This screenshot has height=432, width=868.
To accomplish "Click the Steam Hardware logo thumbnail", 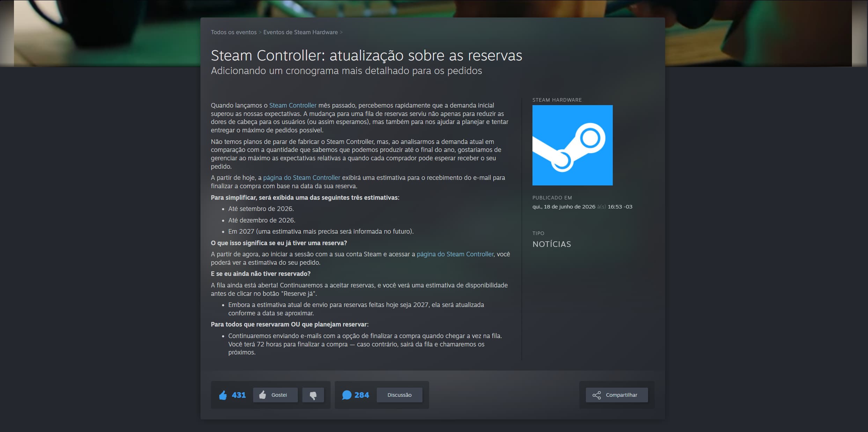I will [x=572, y=145].
